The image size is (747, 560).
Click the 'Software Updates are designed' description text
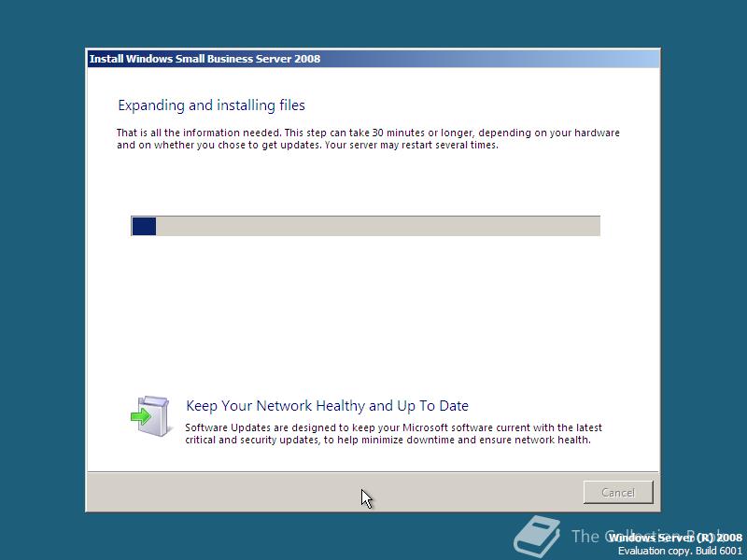coord(393,433)
